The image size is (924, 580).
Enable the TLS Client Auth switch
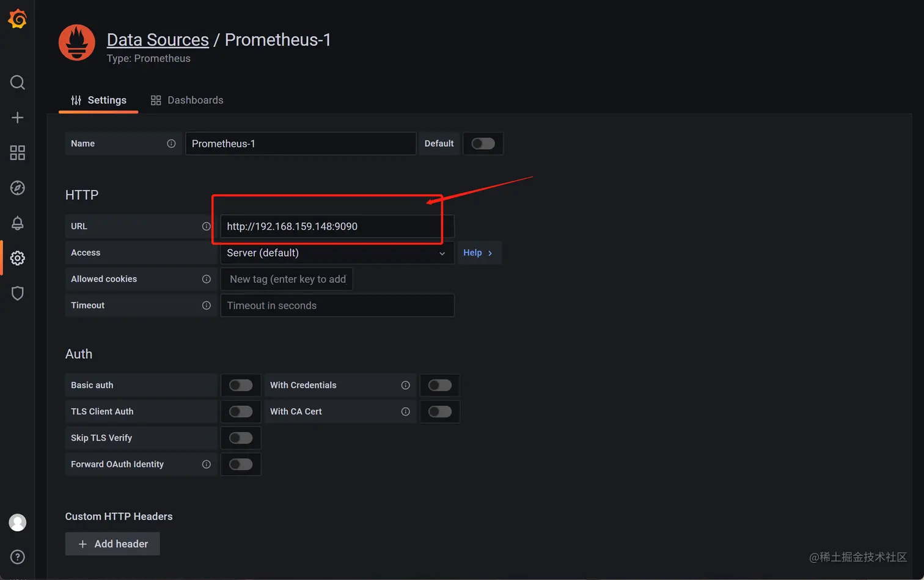[241, 412]
